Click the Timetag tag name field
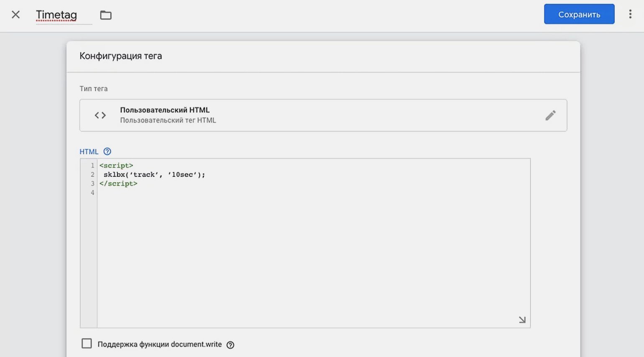 56,15
